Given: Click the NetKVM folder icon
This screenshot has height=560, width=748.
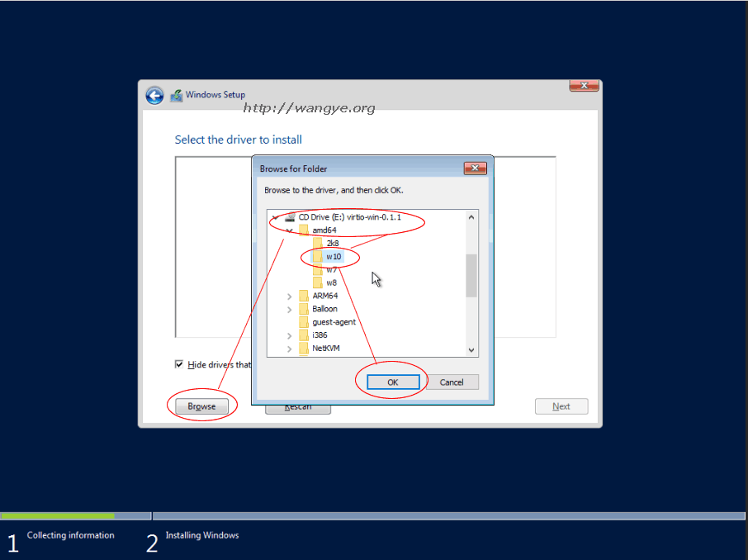Looking at the screenshot, I should [x=304, y=349].
